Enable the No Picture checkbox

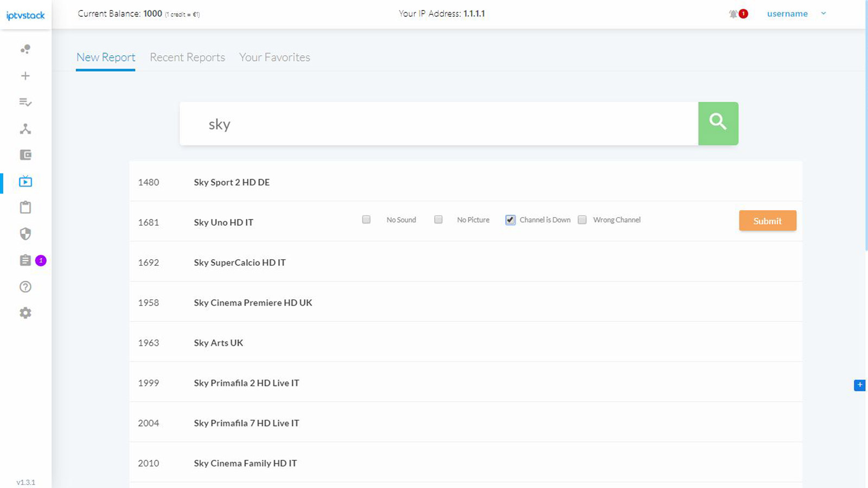[438, 220]
